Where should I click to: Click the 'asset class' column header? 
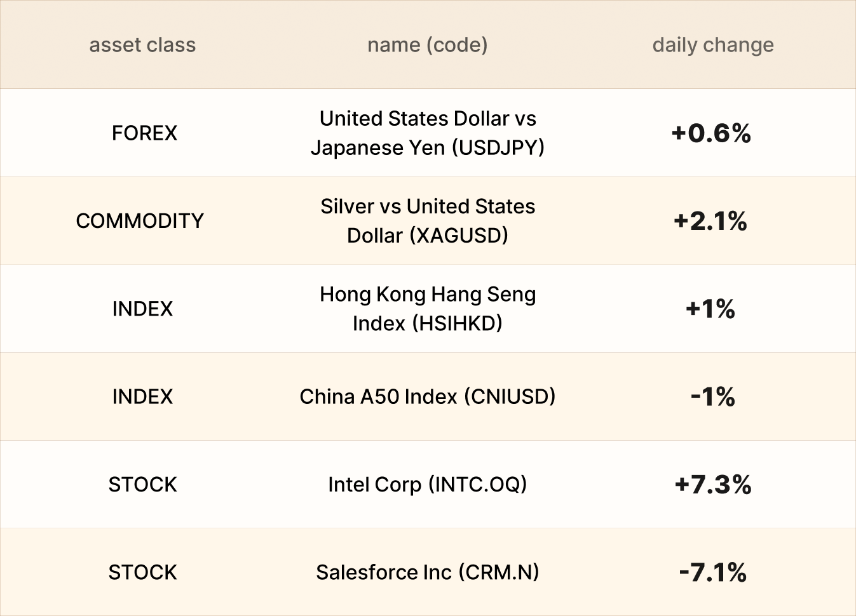click(x=142, y=45)
